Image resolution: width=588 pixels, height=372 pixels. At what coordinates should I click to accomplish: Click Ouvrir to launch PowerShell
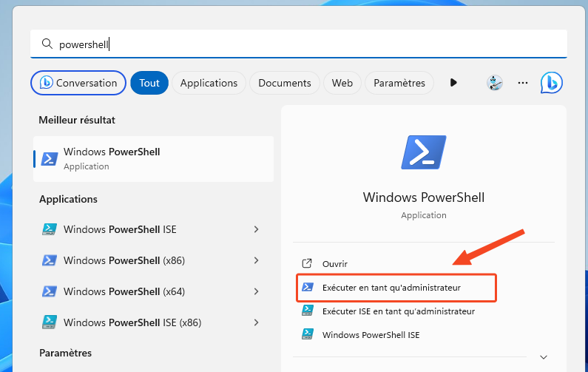(334, 263)
